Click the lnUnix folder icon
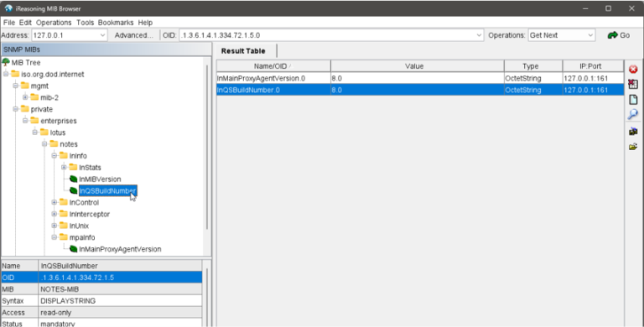The image size is (644, 327). [63, 226]
